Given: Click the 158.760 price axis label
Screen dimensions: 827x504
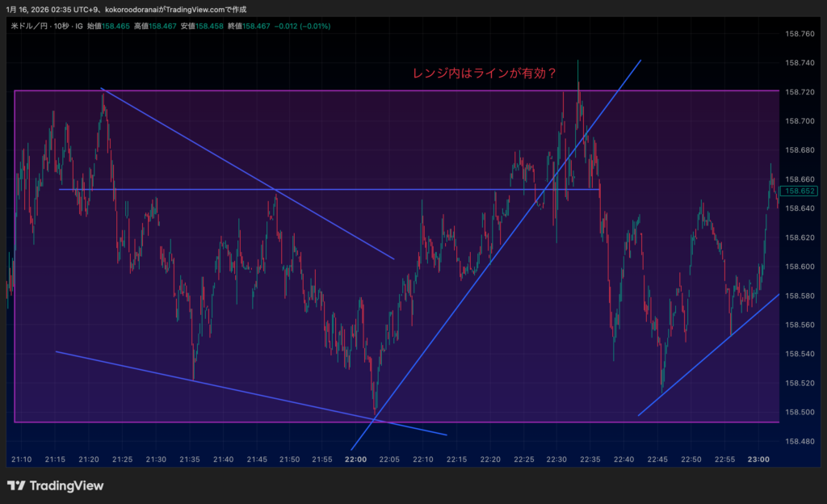Looking at the screenshot, I should click(800, 34).
